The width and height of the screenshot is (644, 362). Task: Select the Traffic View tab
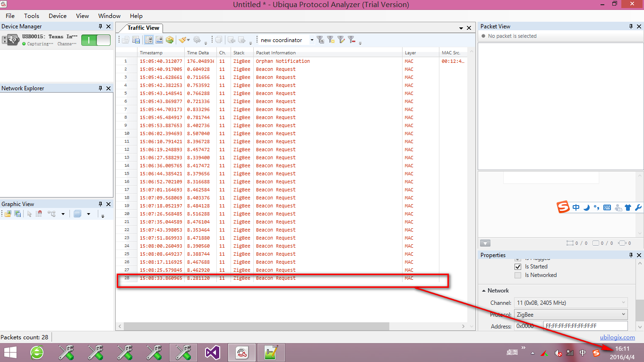pos(143,28)
